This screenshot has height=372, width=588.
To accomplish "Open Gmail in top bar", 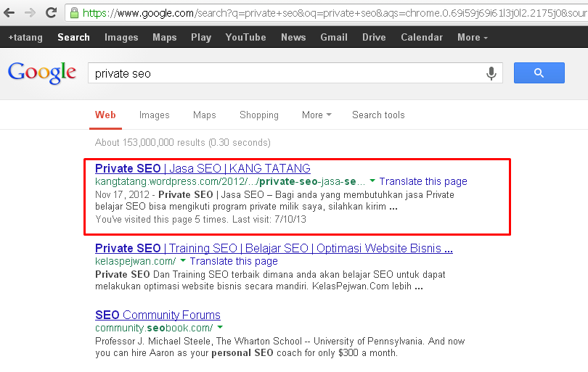I will point(334,38).
